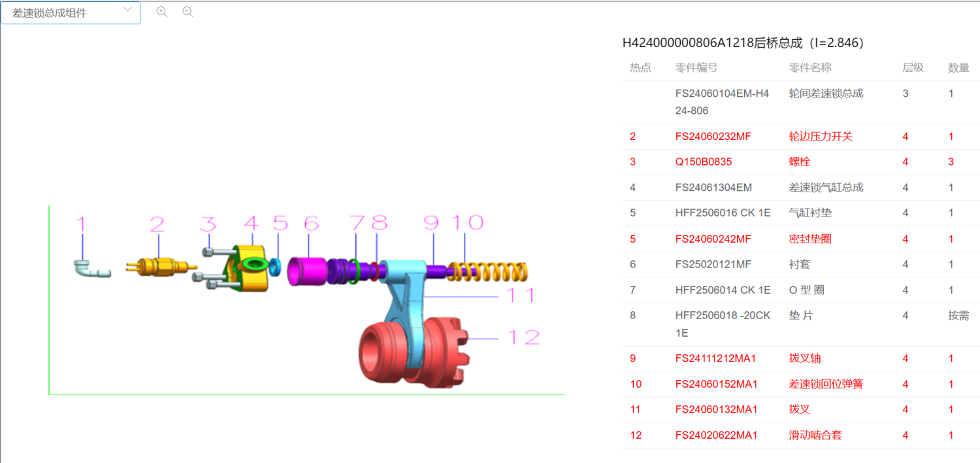The height and width of the screenshot is (463, 980).
Task: Click part number FS24060152MA1
Action: pos(716,384)
